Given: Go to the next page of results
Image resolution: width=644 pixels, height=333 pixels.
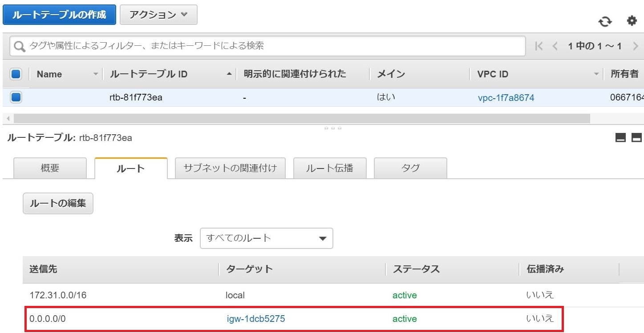Looking at the screenshot, I should click(636, 46).
